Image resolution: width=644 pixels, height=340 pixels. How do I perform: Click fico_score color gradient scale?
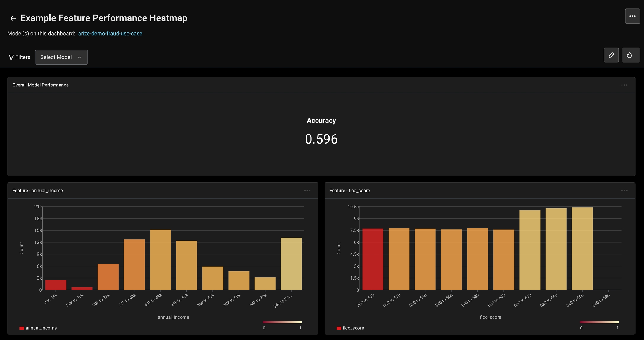tap(599, 322)
